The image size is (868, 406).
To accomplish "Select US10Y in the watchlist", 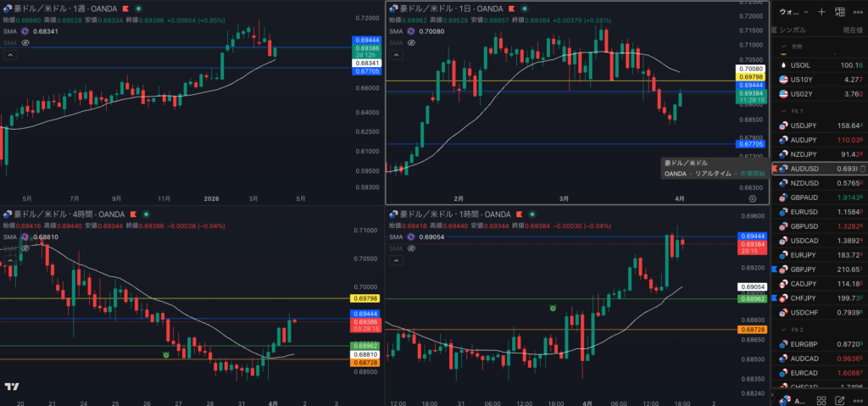I will pos(820,80).
